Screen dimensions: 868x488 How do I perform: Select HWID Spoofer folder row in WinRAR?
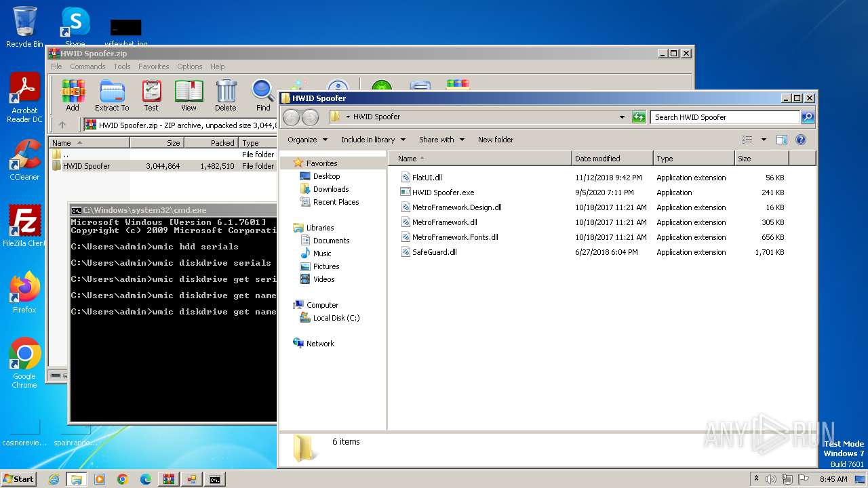pos(163,166)
